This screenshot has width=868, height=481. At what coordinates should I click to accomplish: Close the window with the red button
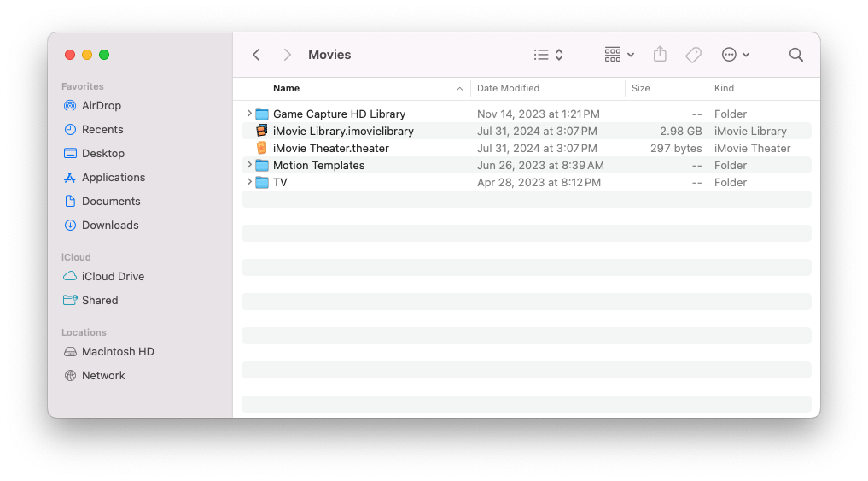click(x=70, y=55)
